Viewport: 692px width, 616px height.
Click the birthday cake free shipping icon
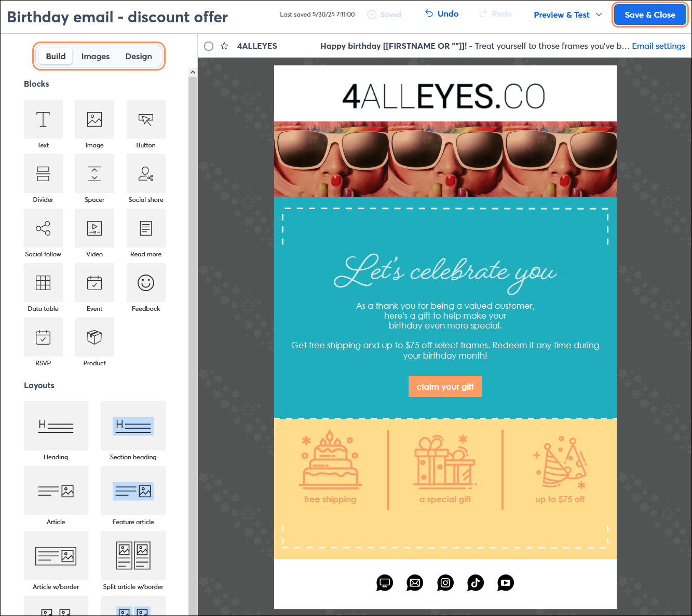tap(330, 460)
